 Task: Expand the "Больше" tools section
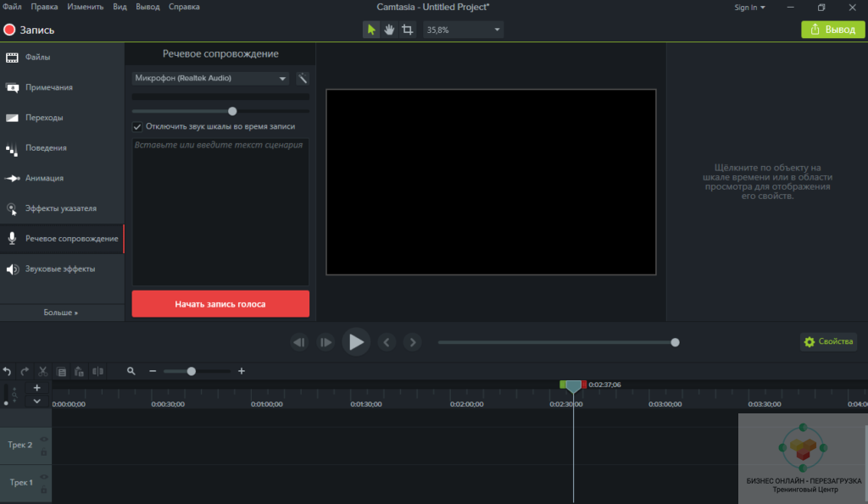click(61, 313)
